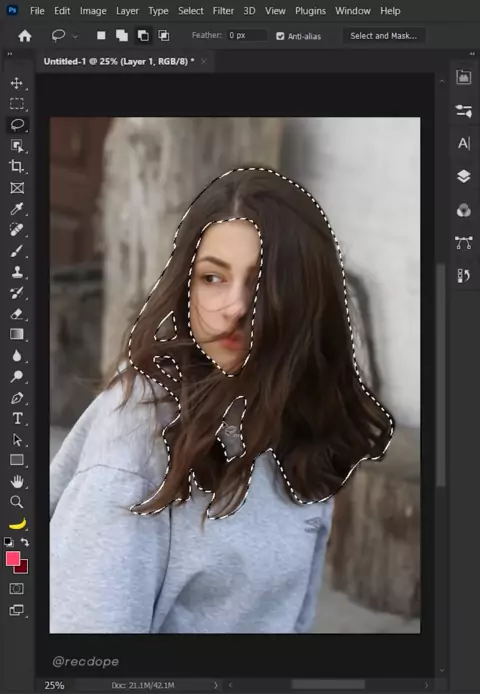Click the Select and Mask button
The image size is (480, 694).
(383, 36)
